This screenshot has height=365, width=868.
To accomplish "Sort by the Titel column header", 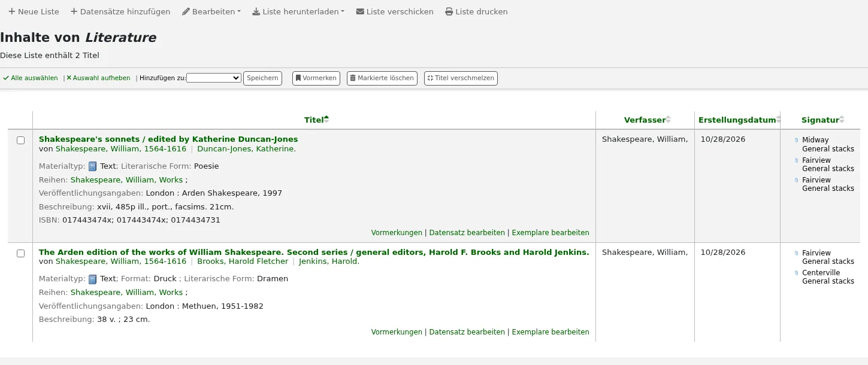I will 314,120.
